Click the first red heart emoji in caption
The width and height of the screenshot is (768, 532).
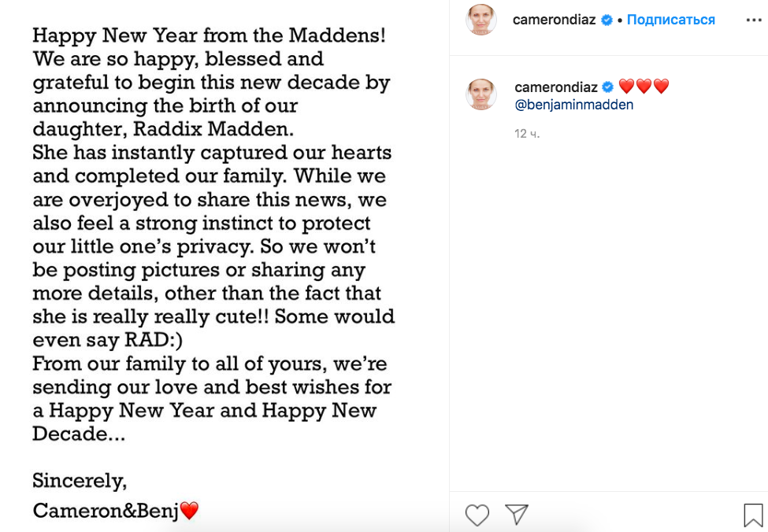click(x=626, y=87)
